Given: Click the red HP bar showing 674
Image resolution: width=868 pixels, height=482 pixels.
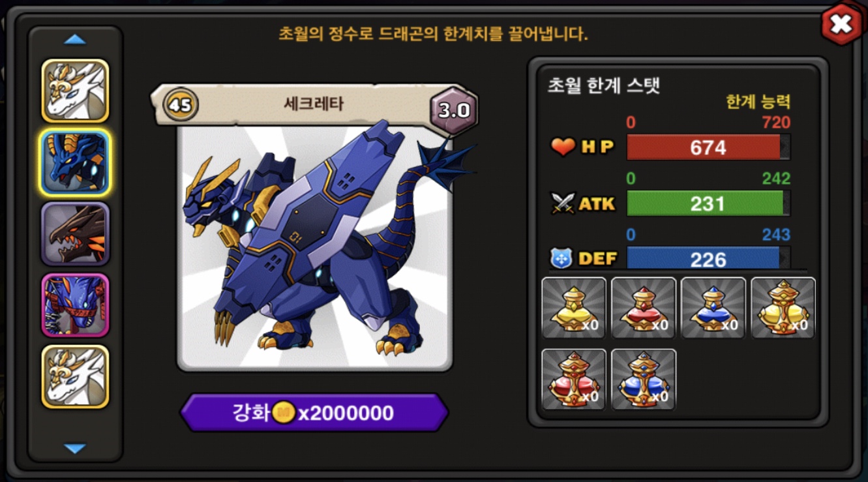Looking at the screenshot, I should tap(708, 147).
